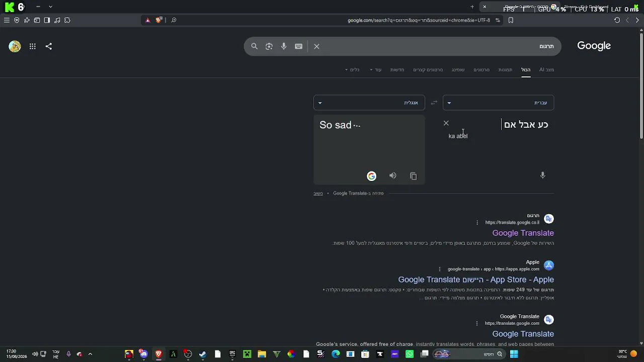The image size is (644, 362).
Task: Go back using the far-right navigation arrow
Action: tap(637, 20)
